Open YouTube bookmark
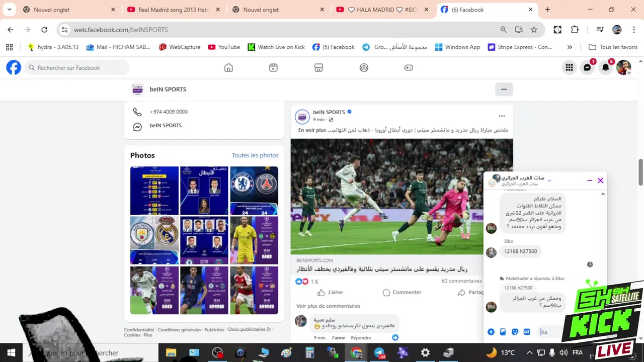The width and height of the screenshot is (644, 362). tap(224, 47)
